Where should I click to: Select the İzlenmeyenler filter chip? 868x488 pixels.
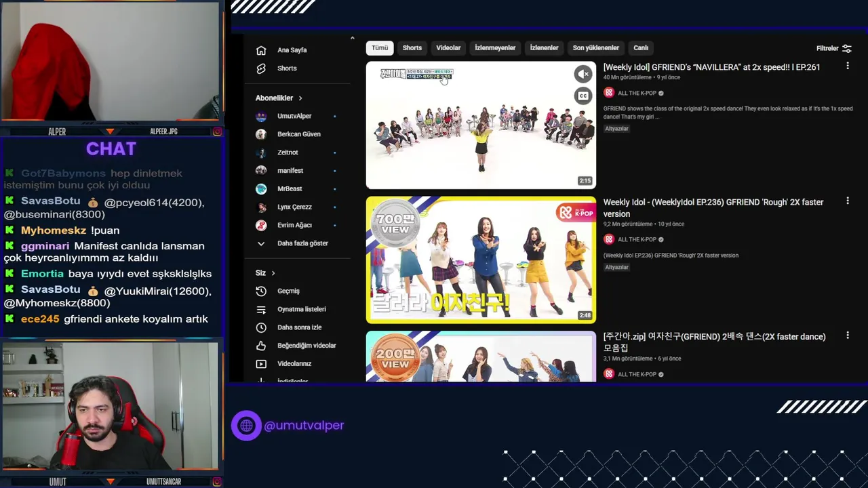(x=495, y=48)
